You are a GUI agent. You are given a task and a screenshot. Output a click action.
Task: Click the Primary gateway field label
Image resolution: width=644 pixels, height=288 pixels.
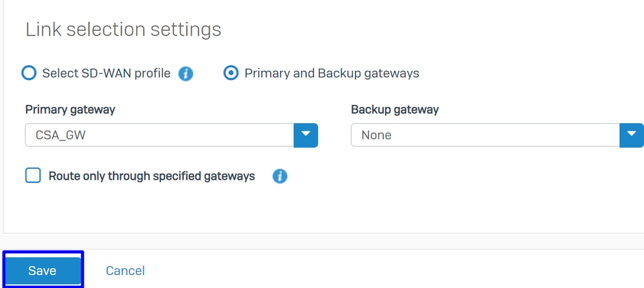(70, 110)
